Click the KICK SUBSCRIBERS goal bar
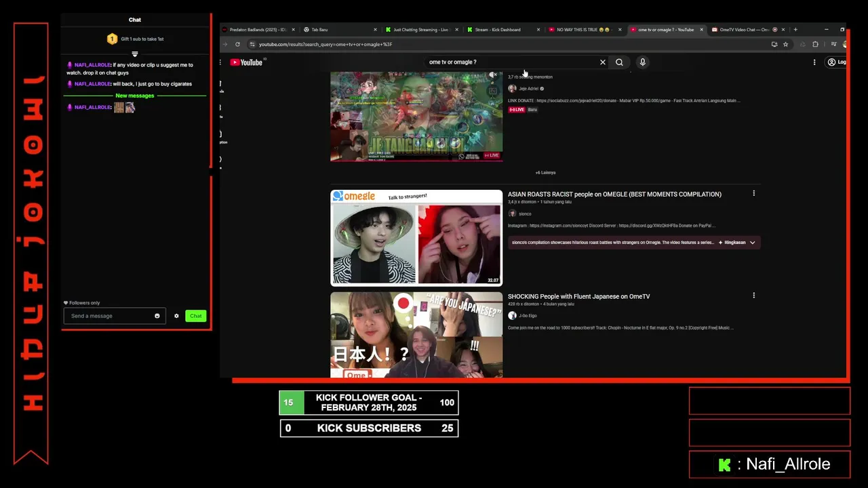The width and height of the screenshot is (868, 488). click(x=369, y=428)
